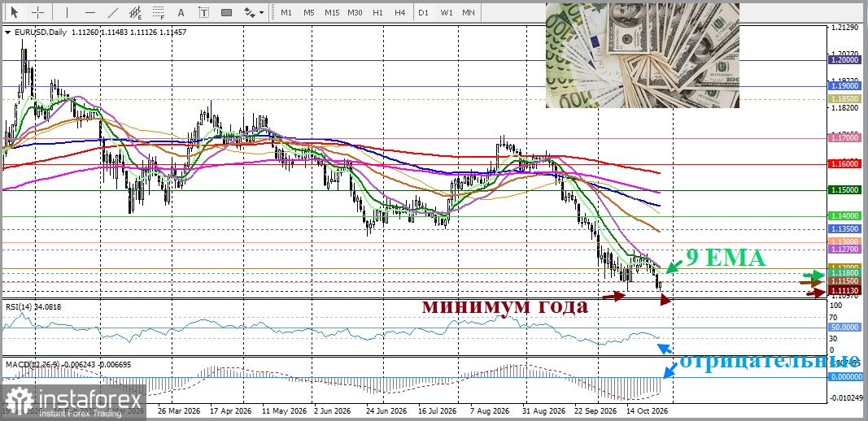Click the RSI(14) 34.0818 indicator label
Screen dimensions: 868x421
[x=33, y=307]
